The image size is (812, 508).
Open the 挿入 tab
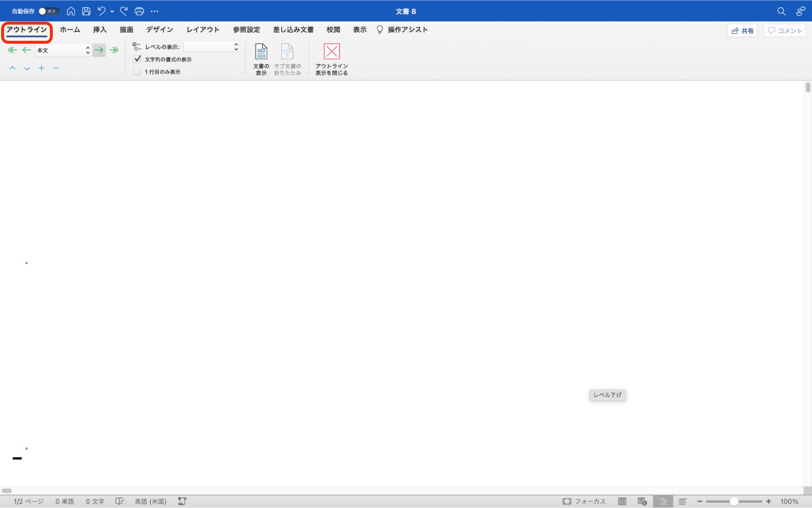pos(100,30)
